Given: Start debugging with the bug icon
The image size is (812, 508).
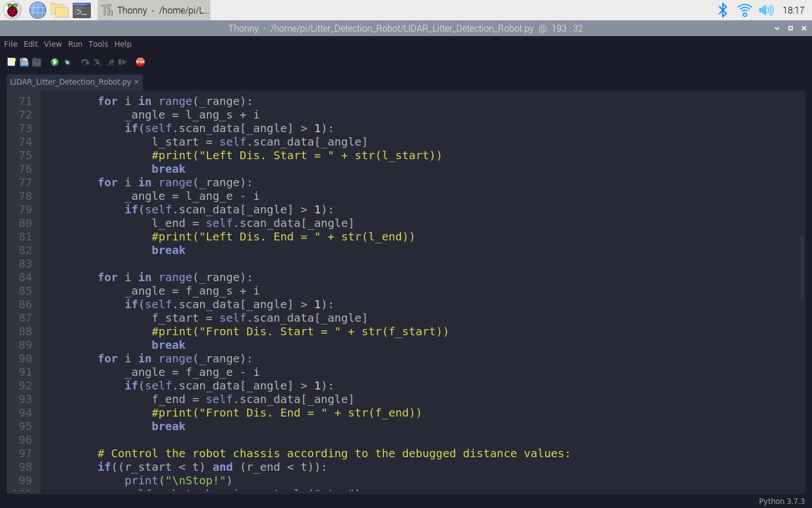Looking at the screenshot, I should point(68,62).
